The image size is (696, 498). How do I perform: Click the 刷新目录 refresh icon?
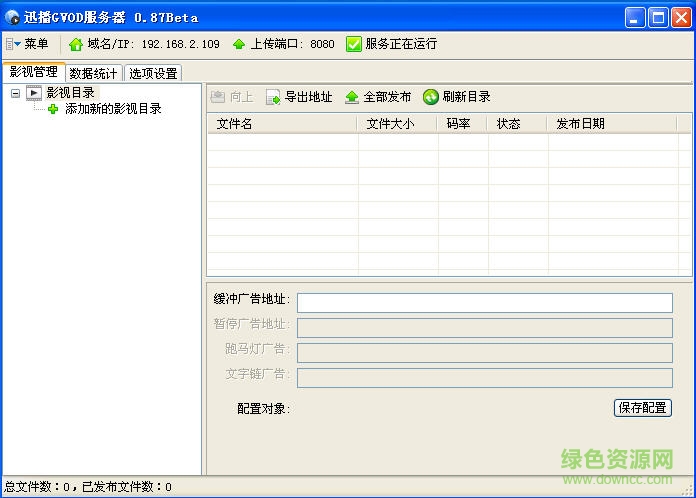coord(431,97)
